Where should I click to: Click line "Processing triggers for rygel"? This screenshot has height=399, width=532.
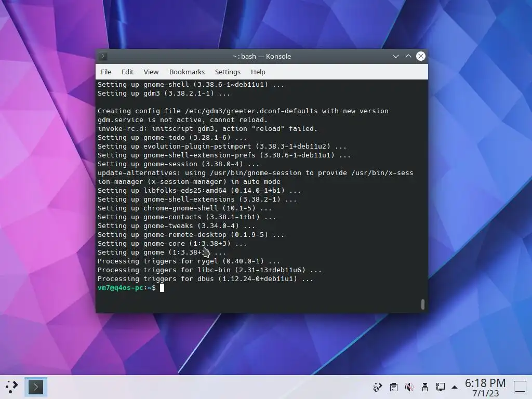pyautogui.click(x=189, y=261)
